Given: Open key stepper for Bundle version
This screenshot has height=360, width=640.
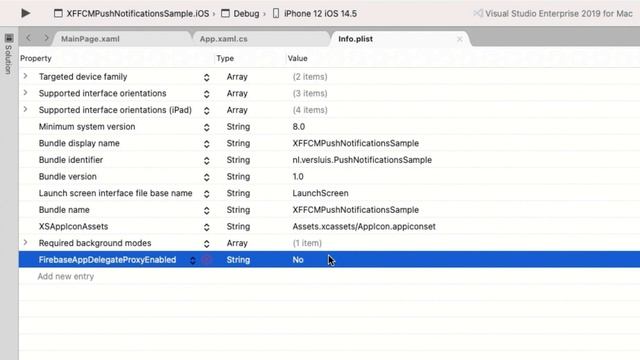Looking at the screenshot, I should point(207,177).
